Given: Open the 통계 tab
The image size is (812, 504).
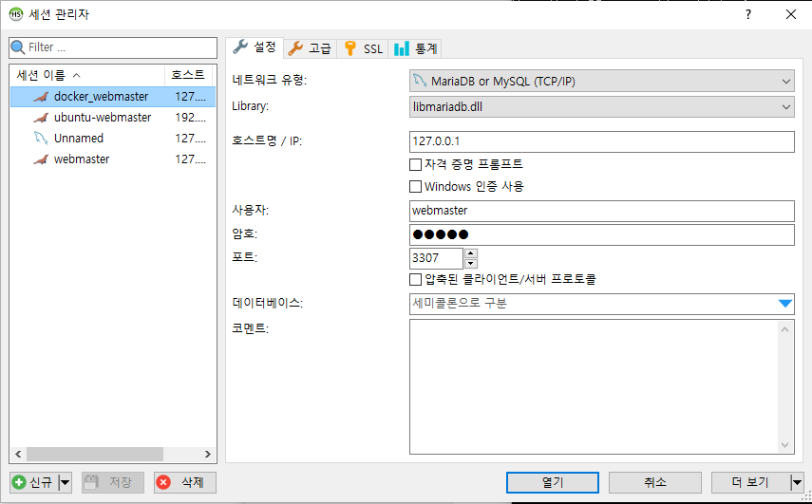Looking at the screenshot, I should click(415, 48).
